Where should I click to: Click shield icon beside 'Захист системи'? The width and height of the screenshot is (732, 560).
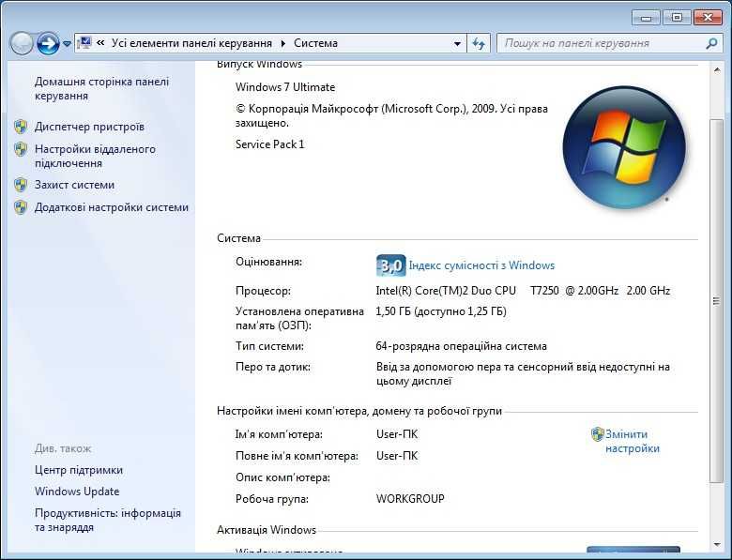(21, 185)
